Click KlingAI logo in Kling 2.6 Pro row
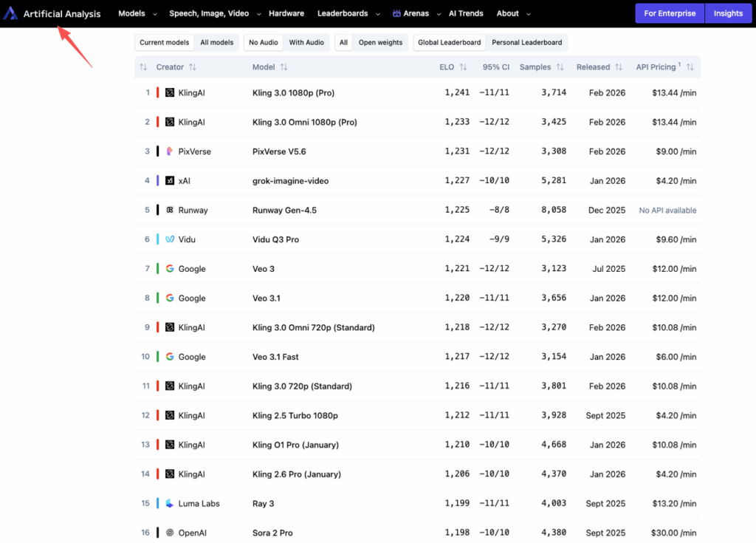This screenshot has width=756, height=543. coord(170,474)
